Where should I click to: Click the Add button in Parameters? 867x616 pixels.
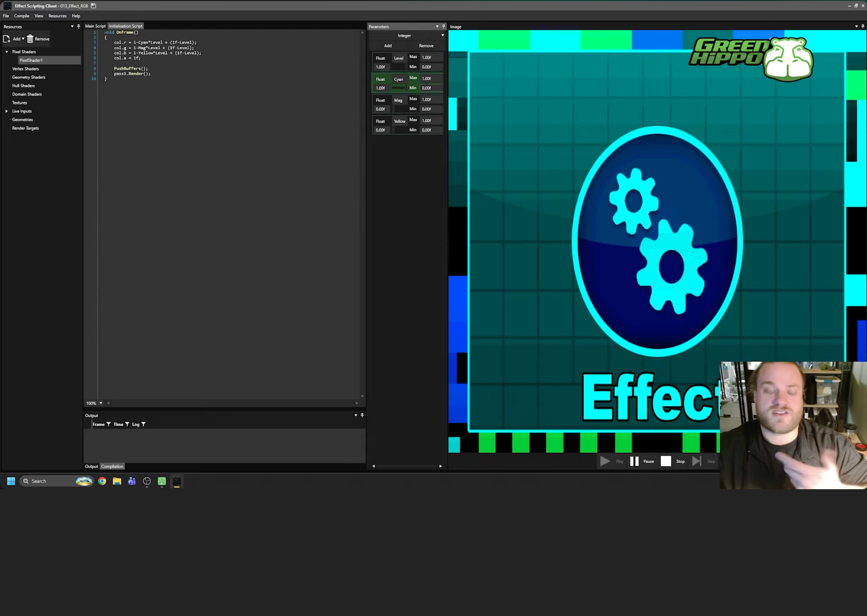tap(387, 45)
